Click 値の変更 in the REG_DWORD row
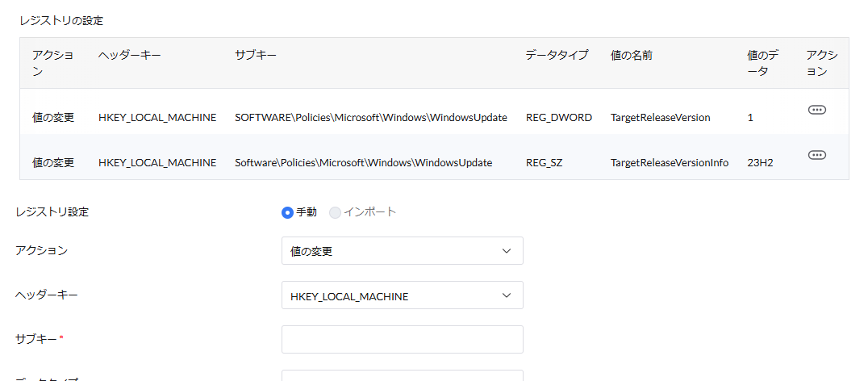 click(x=53, y=117)
